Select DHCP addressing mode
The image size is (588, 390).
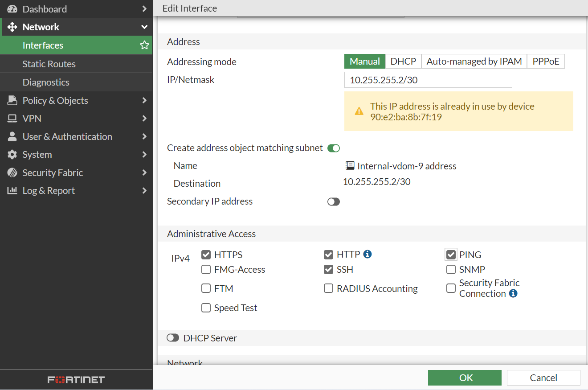[x=403, y=62]
